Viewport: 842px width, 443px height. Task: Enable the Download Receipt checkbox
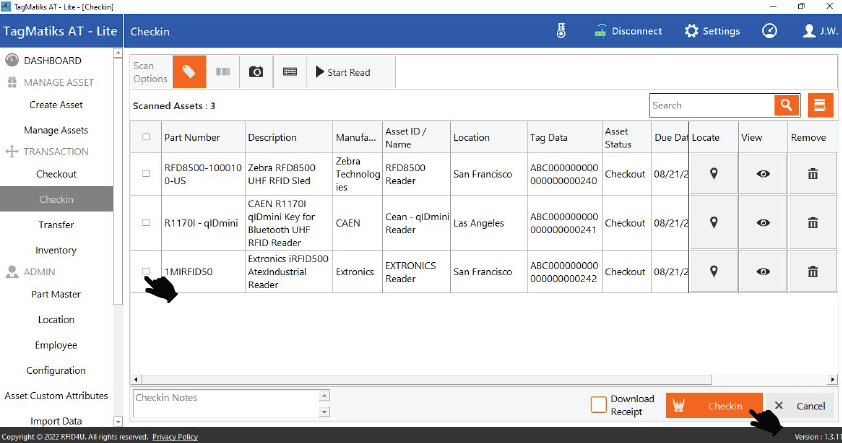pos(599,405)
